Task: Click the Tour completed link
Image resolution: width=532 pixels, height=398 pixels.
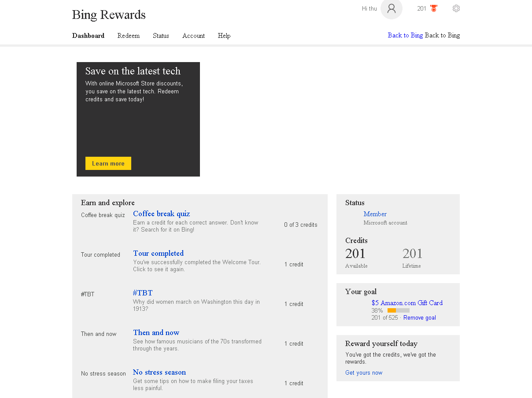Action: click(158, 253)
